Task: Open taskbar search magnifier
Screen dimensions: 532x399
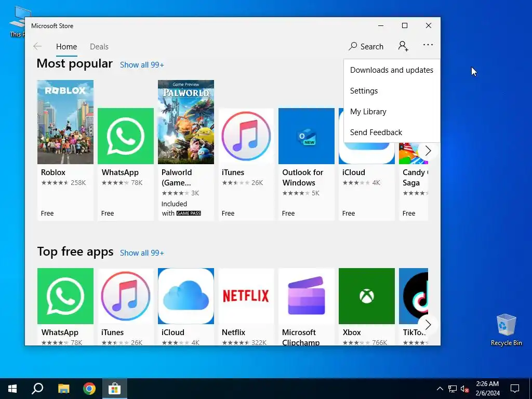Action: click(37, 389)
